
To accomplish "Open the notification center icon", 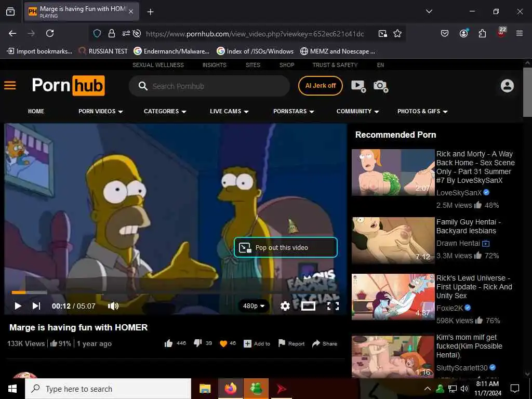I will (x=515, y=389).
